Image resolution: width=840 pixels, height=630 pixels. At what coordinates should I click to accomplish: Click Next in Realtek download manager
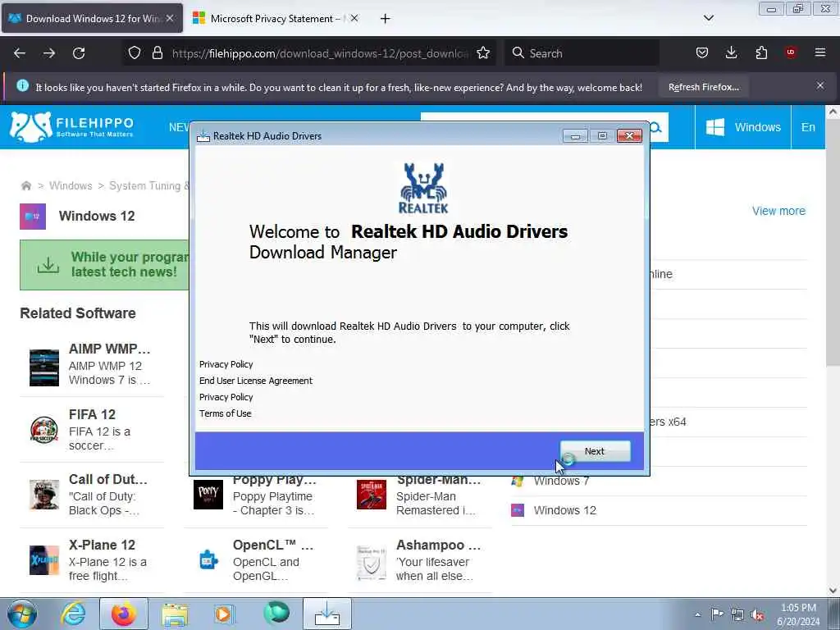click(595, 451)
